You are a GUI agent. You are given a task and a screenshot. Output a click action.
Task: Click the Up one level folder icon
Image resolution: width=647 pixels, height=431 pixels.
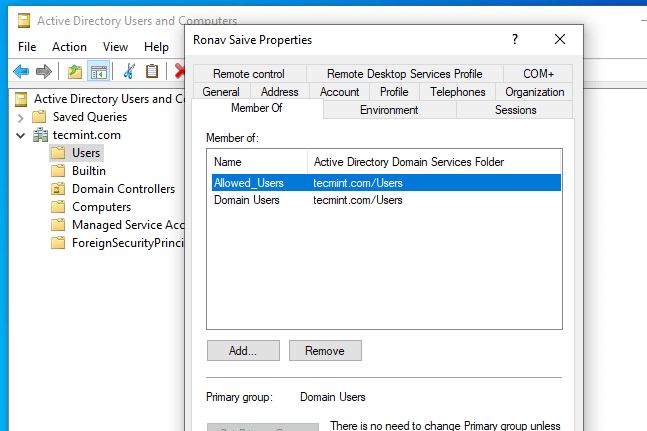click(75, 71)
